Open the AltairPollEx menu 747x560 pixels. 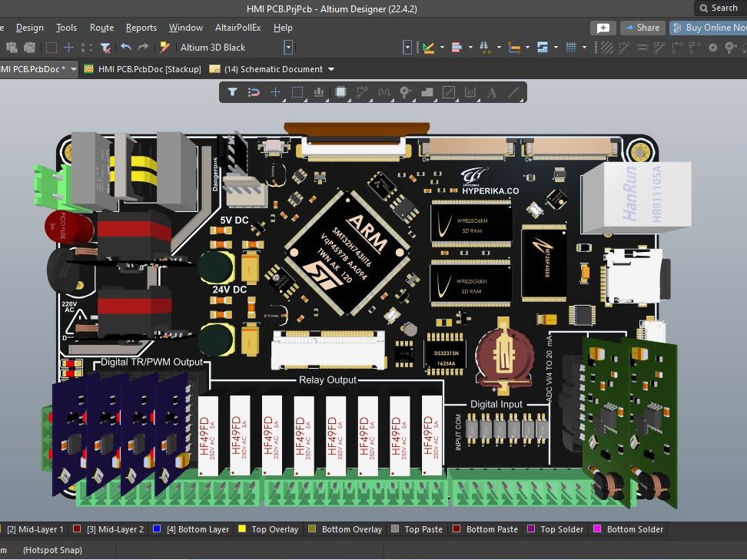pos(237,28)
